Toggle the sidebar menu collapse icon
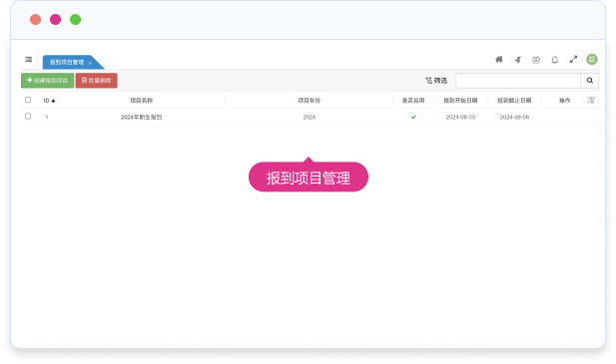Image resolution: width=616 pixels, height=364 pixels. click(28, 60)
